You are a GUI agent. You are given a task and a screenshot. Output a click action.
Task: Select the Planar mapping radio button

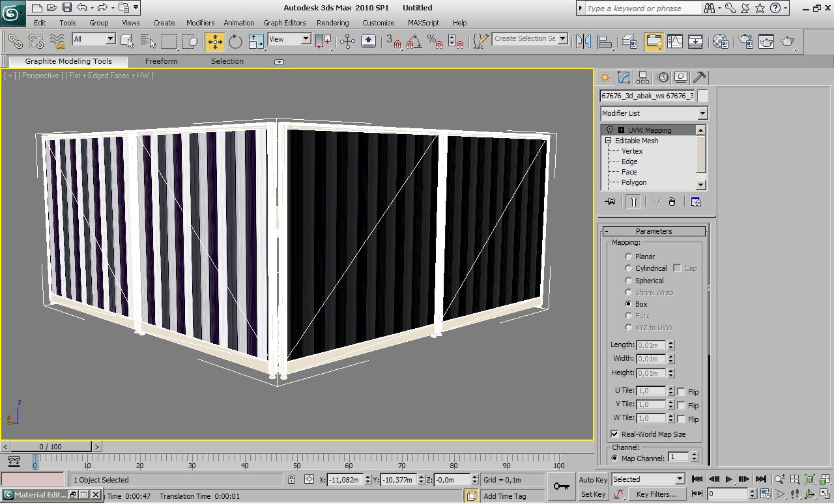coord(629,257)
